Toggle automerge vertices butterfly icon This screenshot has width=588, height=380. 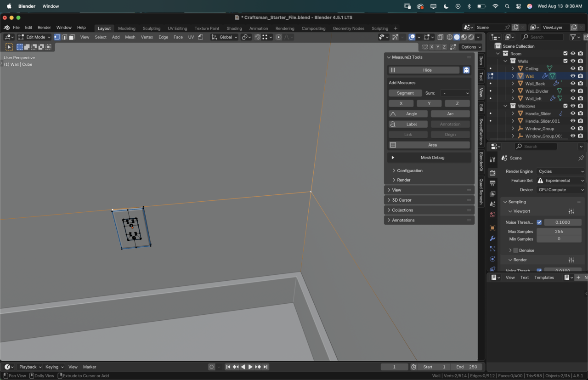pos(425,47)
